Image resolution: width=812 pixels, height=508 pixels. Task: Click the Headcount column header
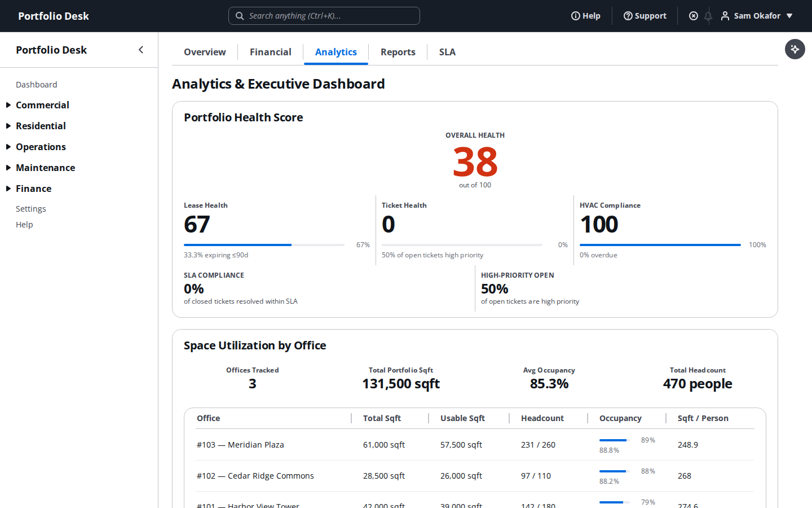[542, 418]
